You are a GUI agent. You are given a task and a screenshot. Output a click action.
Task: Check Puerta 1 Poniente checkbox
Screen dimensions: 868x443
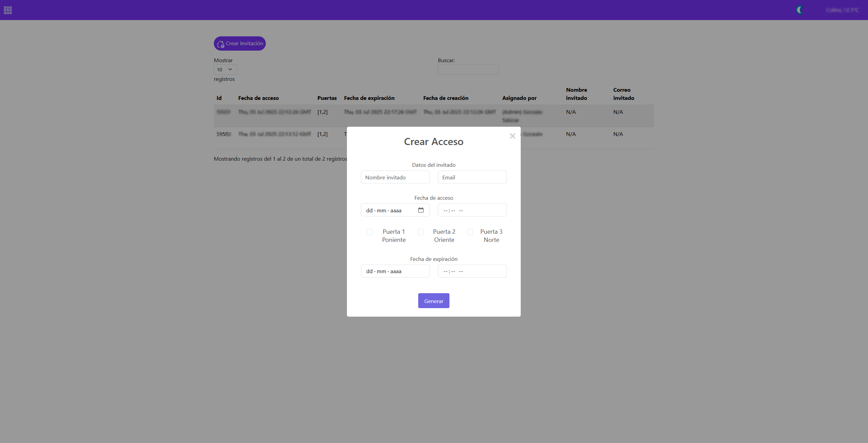pyautogui.click(x=369, y=232)
